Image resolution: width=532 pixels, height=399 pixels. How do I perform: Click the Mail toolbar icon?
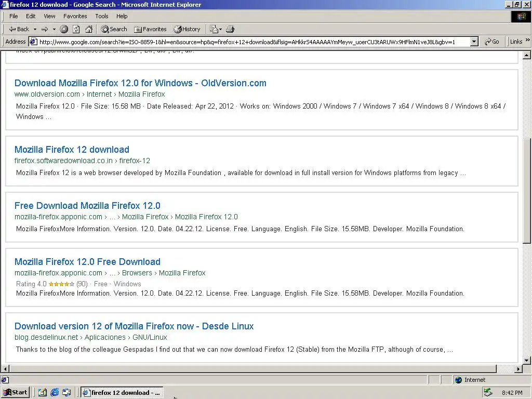click(x=214, y=29)
